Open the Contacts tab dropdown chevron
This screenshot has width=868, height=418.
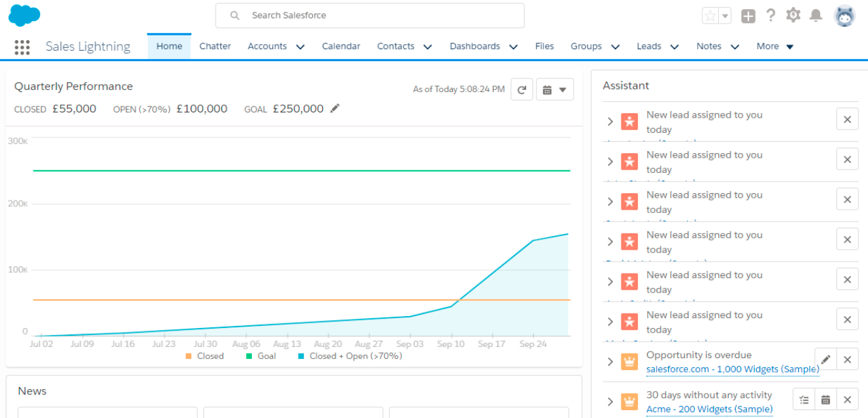(x=427, y=47)
